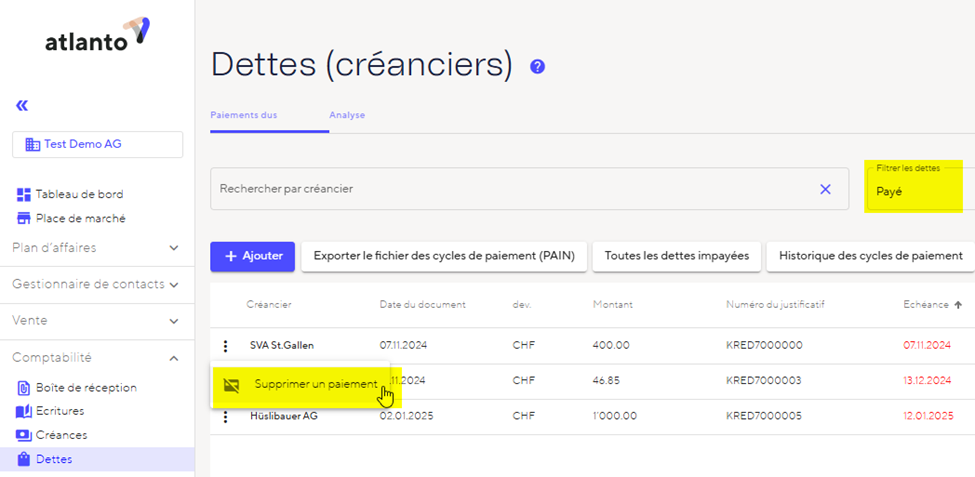Image resolution: width=975 pixels, height=477 pixels.
Task: Collapse sidebar with double chevron icon
Action: 22,105
